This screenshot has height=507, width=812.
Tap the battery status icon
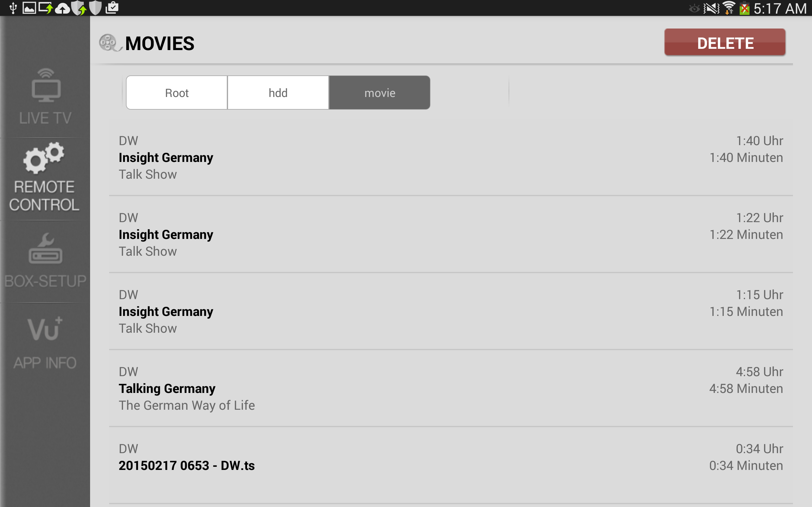[x=744, y=8]
